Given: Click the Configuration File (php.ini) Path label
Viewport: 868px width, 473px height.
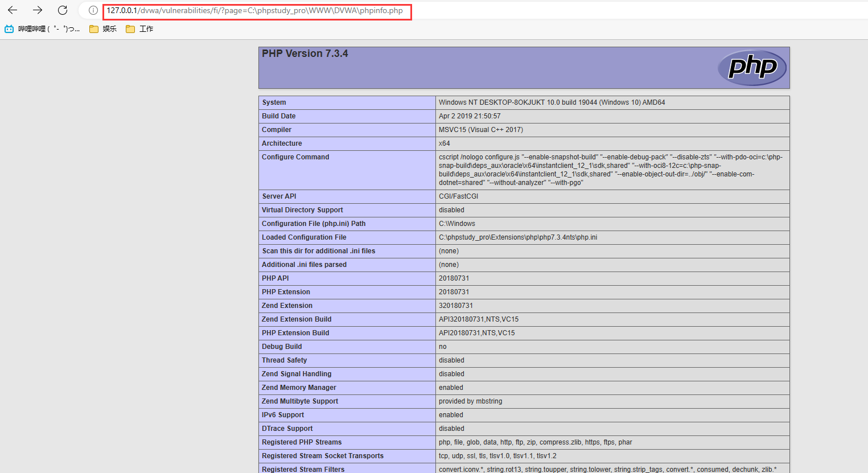Looking at the screenshot, I should click(x=314, y=224).
